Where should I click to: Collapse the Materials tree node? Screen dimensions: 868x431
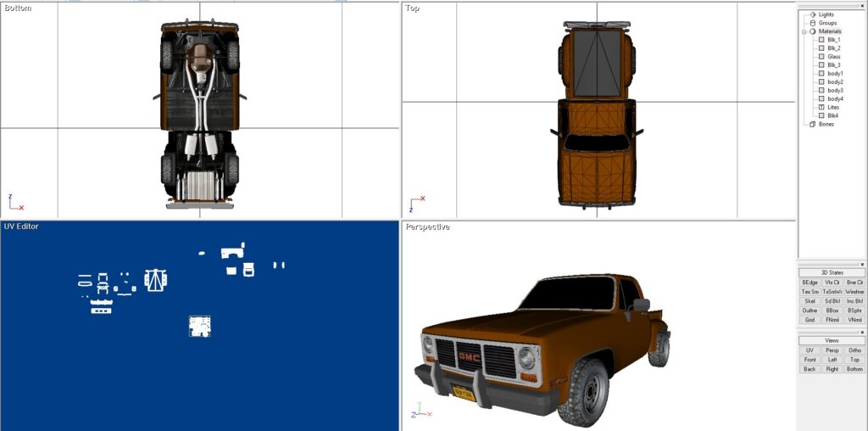804,31
